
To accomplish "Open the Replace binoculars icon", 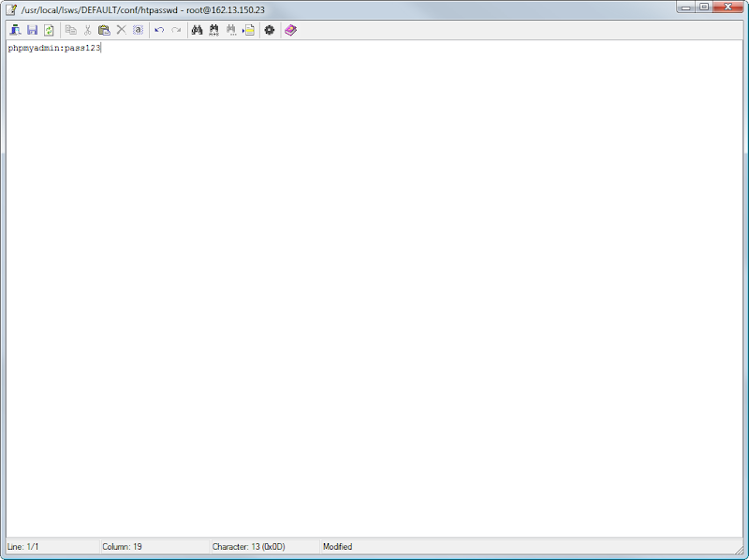I will (x=214, y=30).
